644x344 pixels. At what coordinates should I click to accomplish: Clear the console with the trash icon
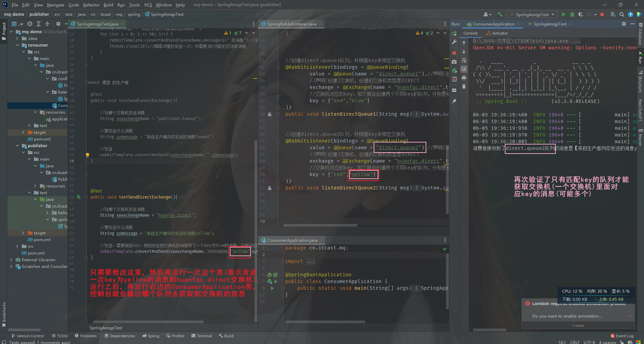pos(464,87)
